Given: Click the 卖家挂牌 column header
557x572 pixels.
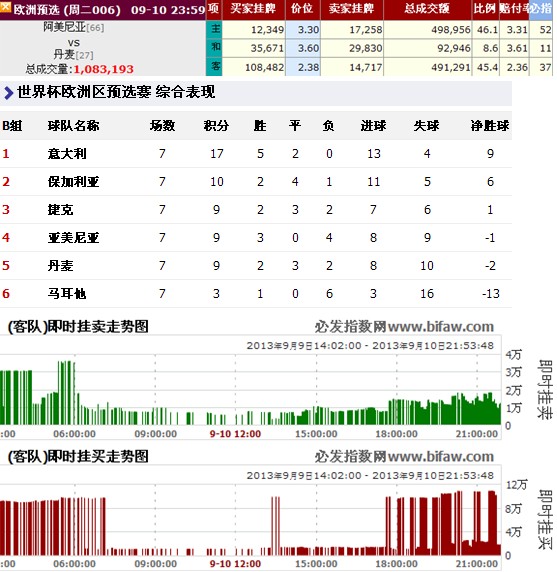Looking at the screenshot, I should click(352, 9).
